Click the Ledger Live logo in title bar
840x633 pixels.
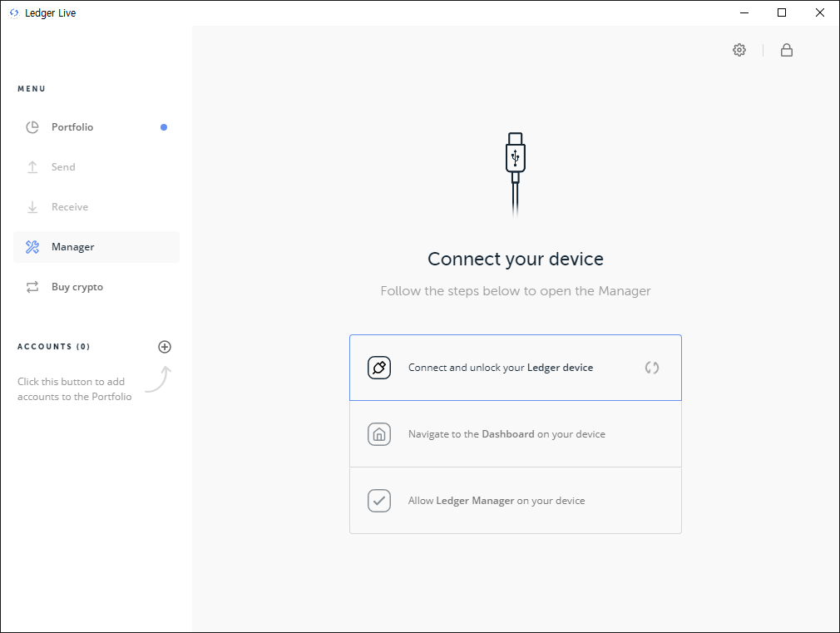coord(14,12)
